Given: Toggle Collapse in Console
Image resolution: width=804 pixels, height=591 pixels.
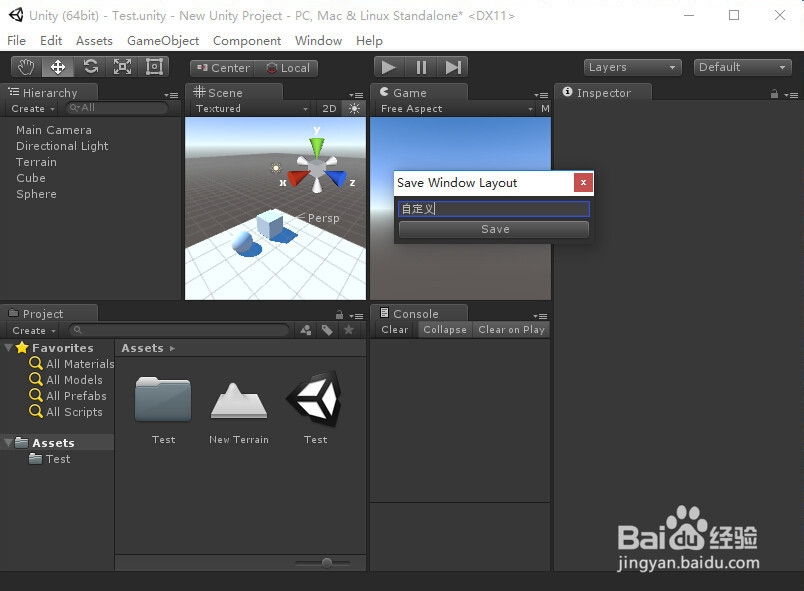Looking at the screenshot, I should point(445,330).
